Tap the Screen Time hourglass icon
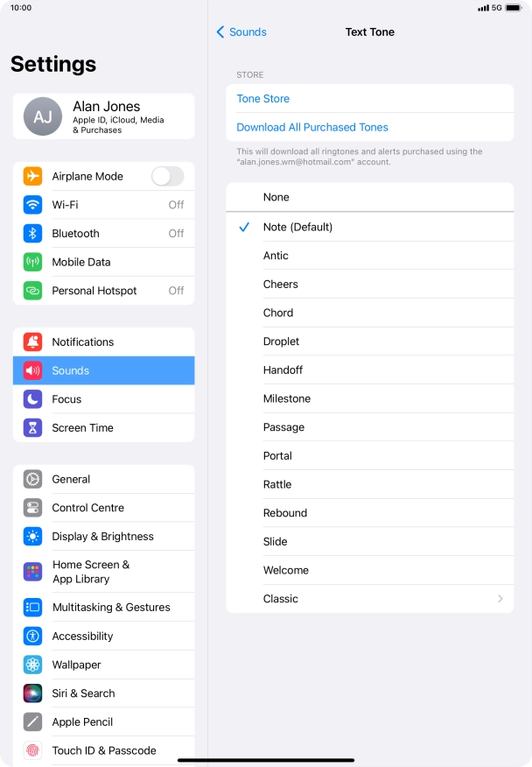This screenshot has width=532, height=767. coord(32,427)
